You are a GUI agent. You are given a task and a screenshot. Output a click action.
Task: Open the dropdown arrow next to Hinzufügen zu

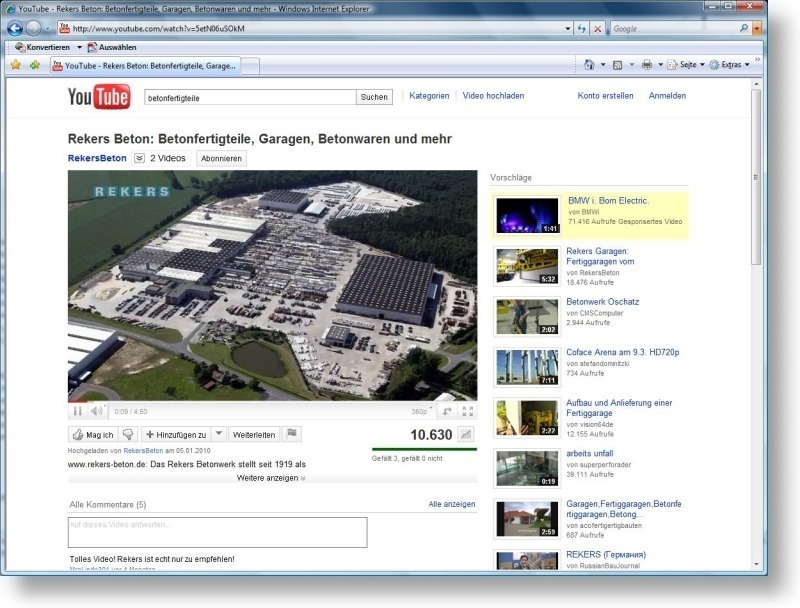point(219,434)
